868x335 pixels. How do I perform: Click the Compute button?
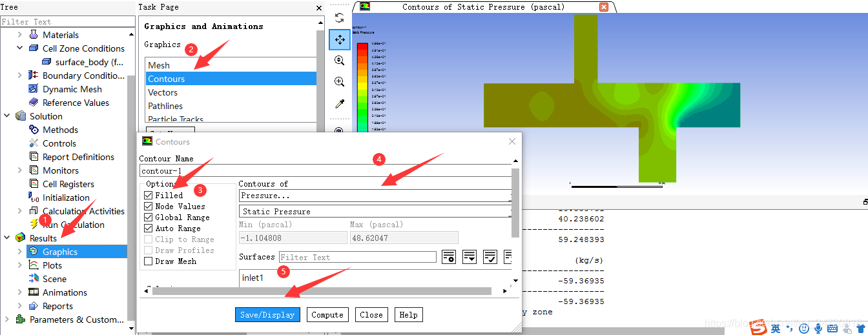327,315
